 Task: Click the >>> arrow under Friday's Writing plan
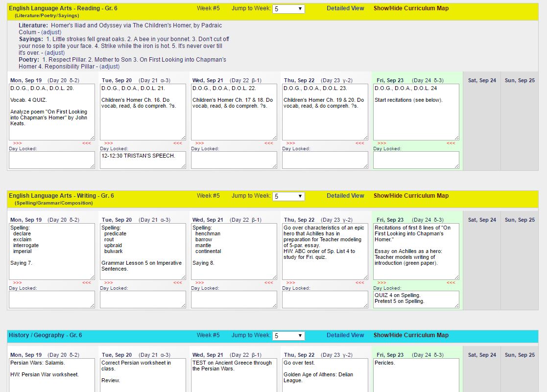[382, 283]
